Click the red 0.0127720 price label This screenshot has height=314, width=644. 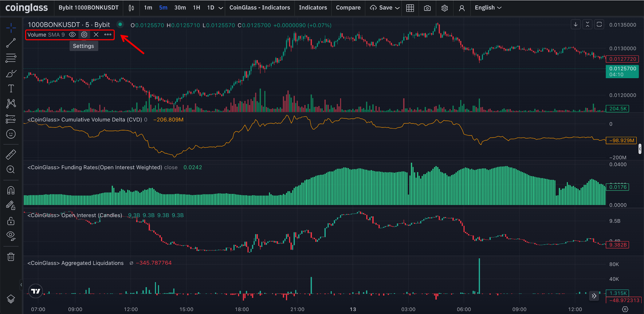tap(623, 59)
